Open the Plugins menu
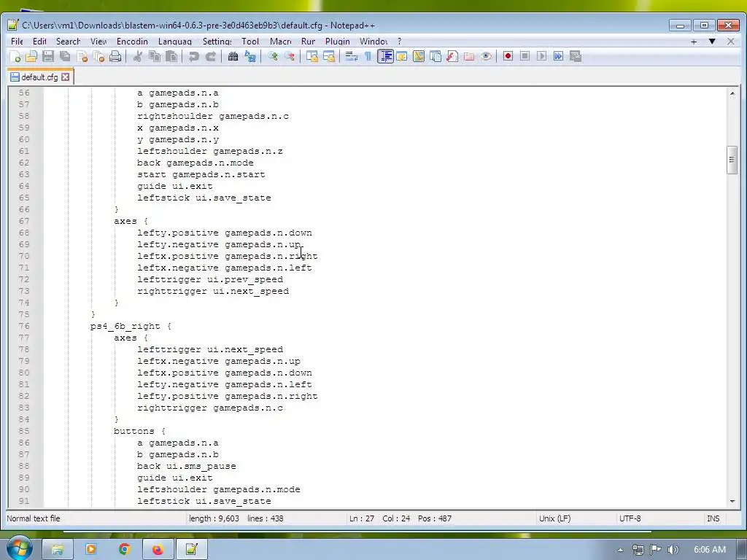The height and width of the screenshot is (560, 747). click(338, 42)
